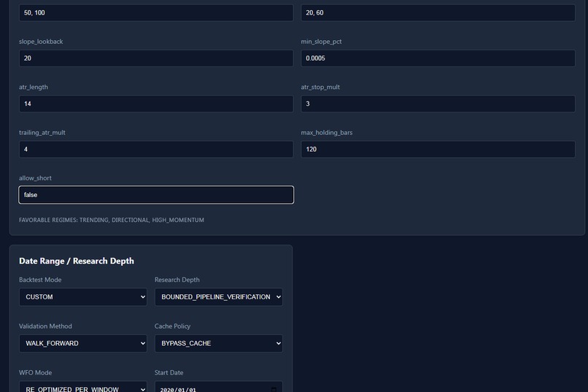Open the Research Depth dropdown

point(219,296)
